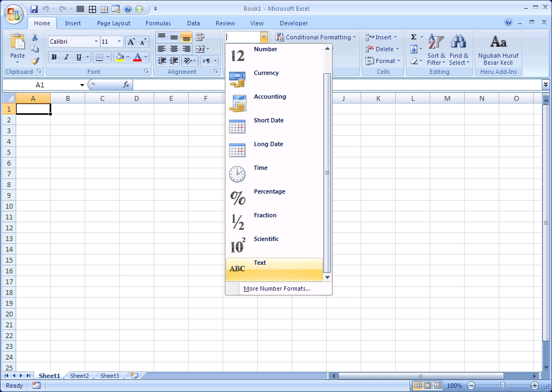Expand the Conditional Formatting menu
The width and height of the screenshot is (552, 392).
click(x=316, y=37)
